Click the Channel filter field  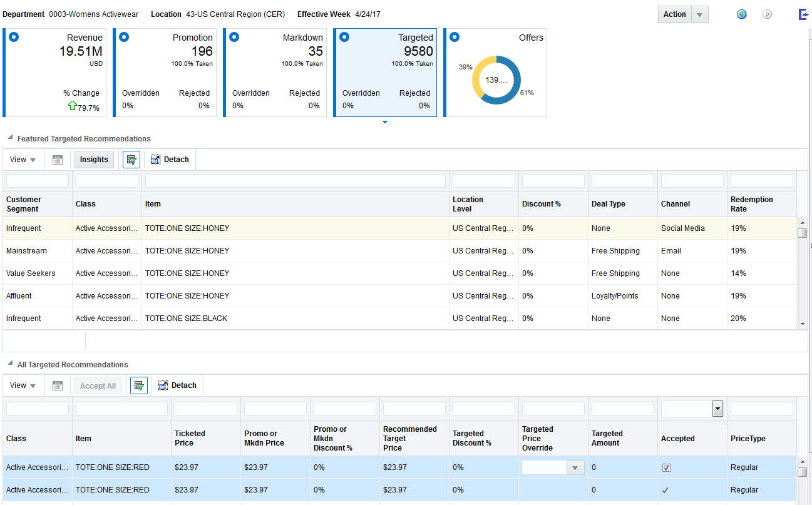tap(692, 181)
